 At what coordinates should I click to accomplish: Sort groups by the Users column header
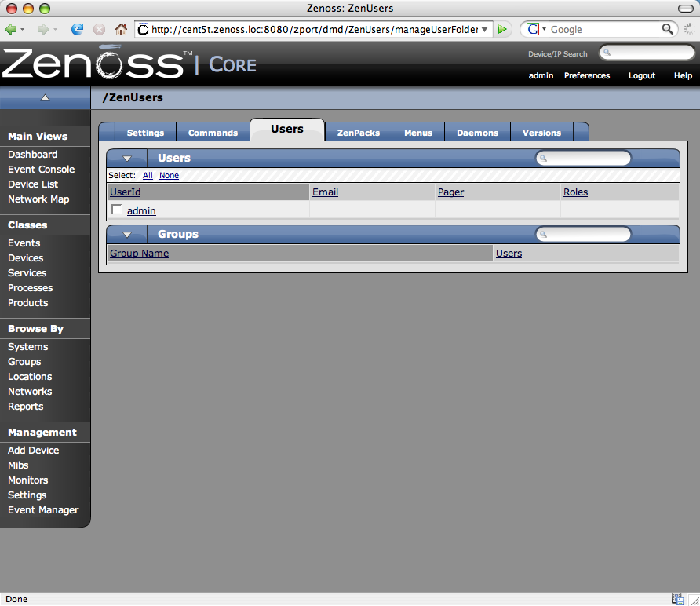click(x=509, y=254)
